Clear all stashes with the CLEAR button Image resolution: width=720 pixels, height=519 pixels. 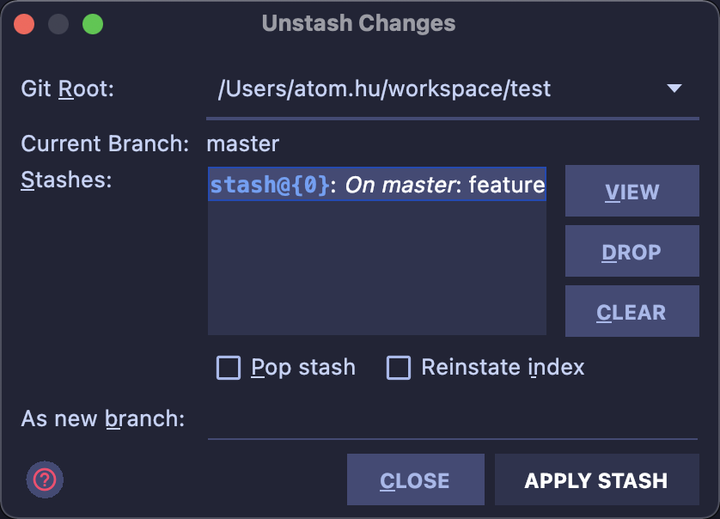click(x=632, y=311)
